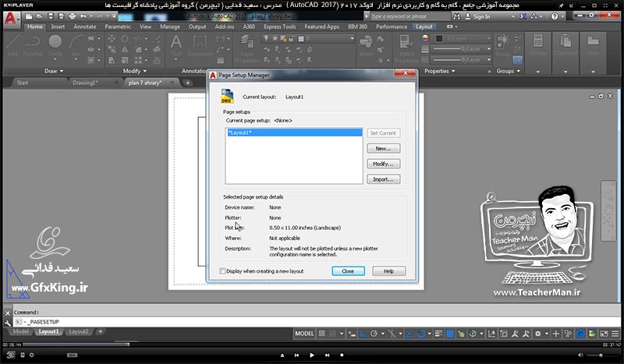Click the Undo arrow in Quick Access toolbar
624x364 pixels.
(x=83, y=16)
